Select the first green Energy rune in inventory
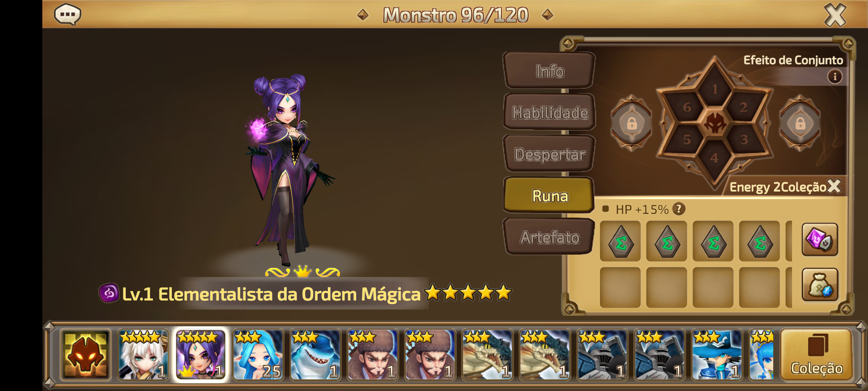 click(620, 241)
